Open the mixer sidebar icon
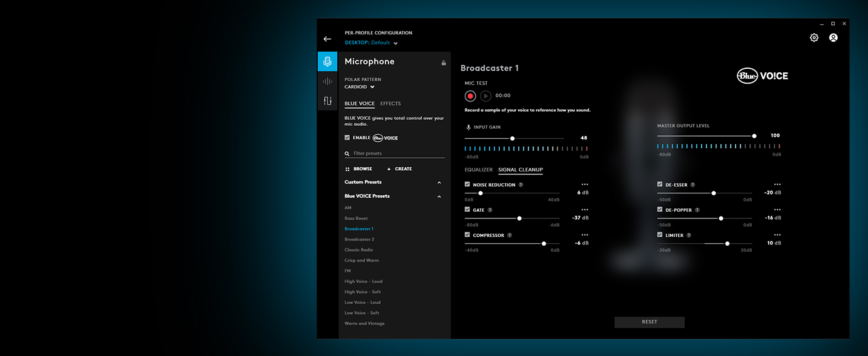Screen dimensions: 868x356 click(327, 101)
